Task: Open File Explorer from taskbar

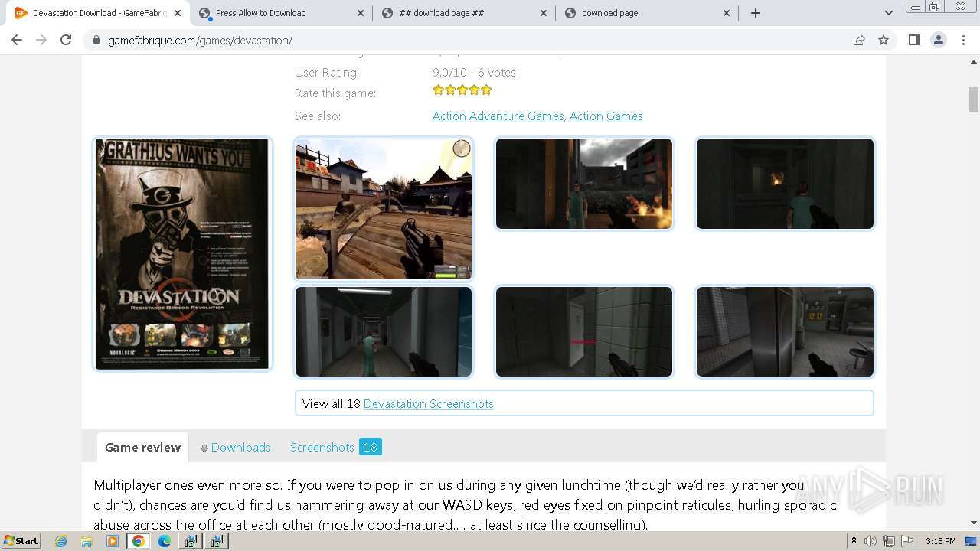Action: [x=87, y=541]
